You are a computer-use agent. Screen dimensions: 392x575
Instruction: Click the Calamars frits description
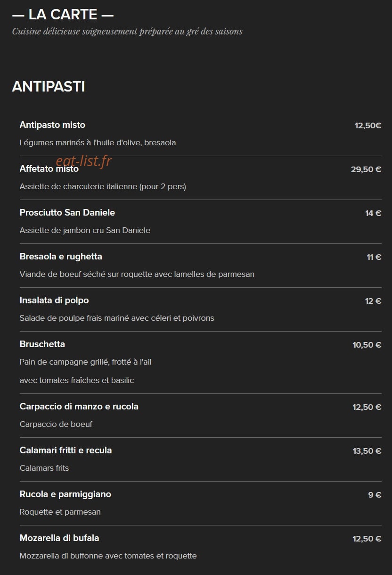pos(44,468)
